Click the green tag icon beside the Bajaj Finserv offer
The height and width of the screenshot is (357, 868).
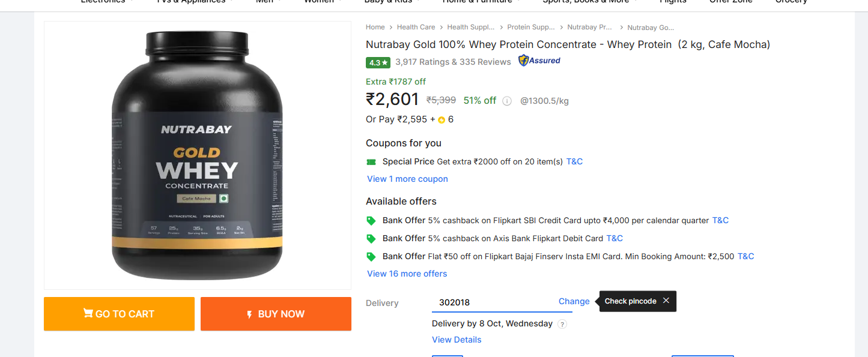coord(371,257)
